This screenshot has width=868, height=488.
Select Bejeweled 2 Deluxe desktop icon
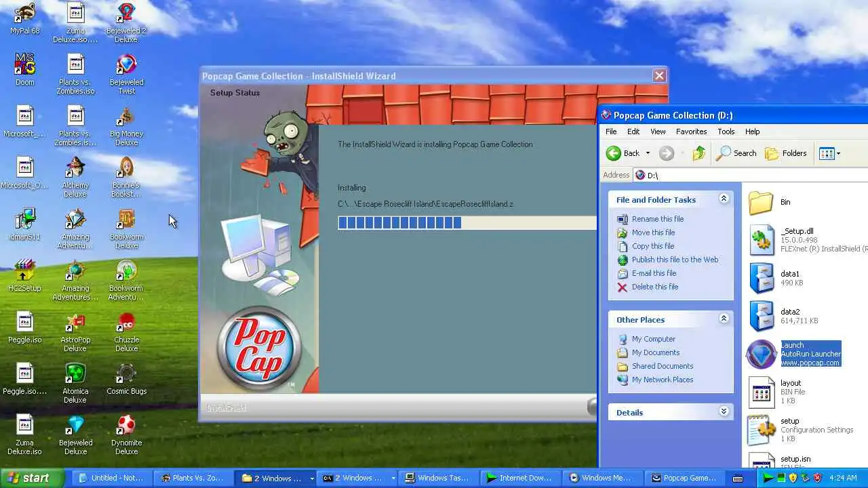126,23
